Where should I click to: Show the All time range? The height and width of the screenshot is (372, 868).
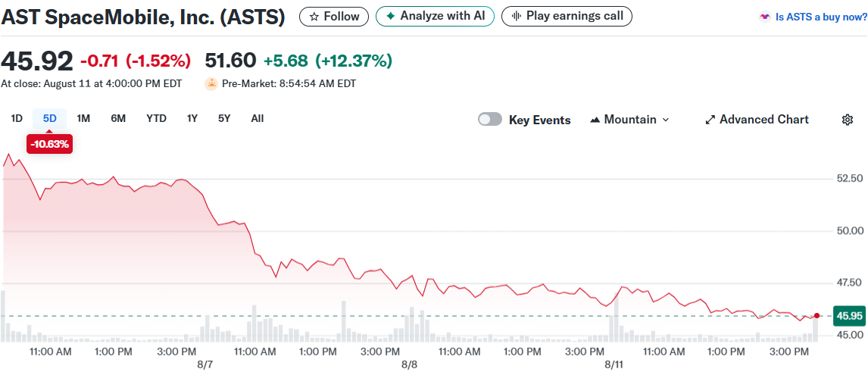[x=258, y=118]
